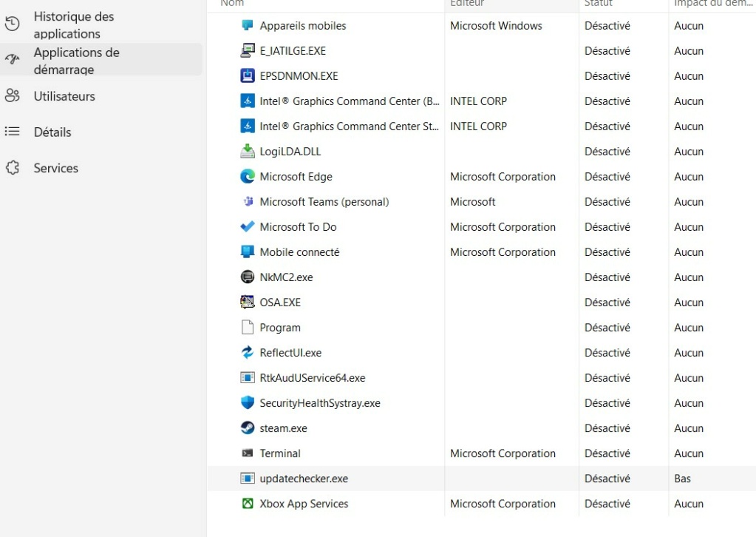
Task: Select the LogiLDA.DLL entry name
Action: click(x=290, y=152)
